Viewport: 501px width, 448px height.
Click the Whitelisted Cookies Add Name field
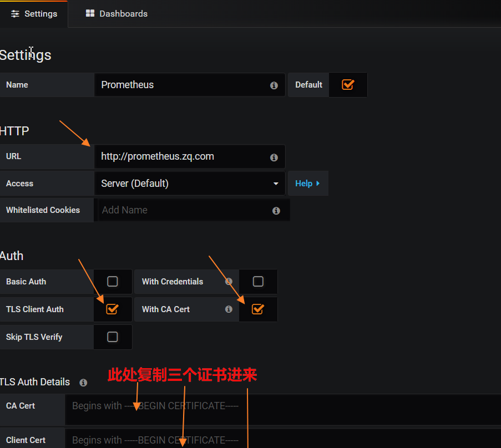(x=192, y=210)
